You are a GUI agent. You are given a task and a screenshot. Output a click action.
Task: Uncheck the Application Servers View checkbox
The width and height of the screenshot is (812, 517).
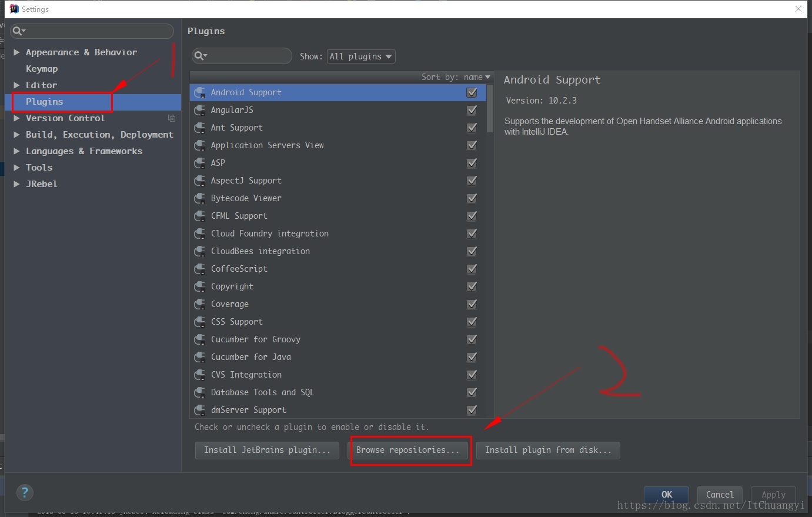click(x=472, y=145)
